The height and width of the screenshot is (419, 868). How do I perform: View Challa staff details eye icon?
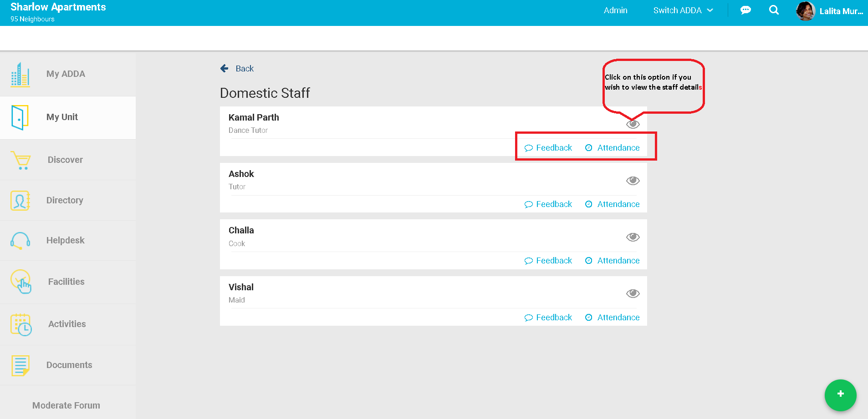(x=633, y=237)
